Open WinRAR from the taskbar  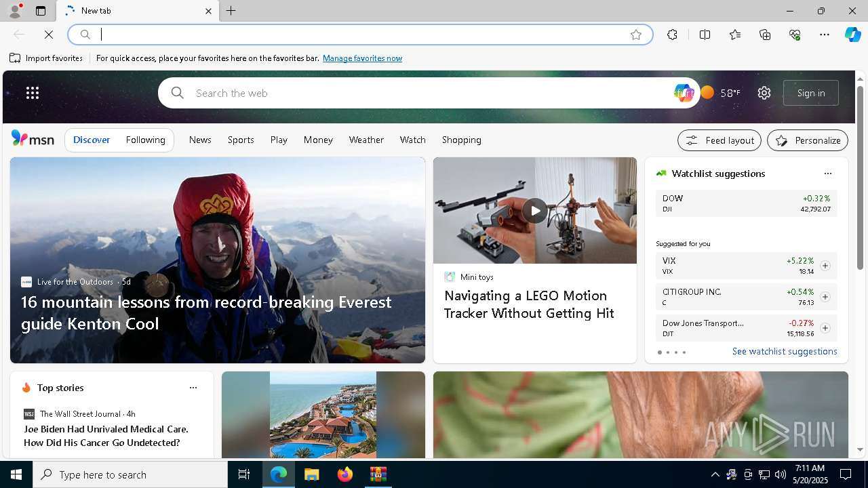(x=378, y=474)
